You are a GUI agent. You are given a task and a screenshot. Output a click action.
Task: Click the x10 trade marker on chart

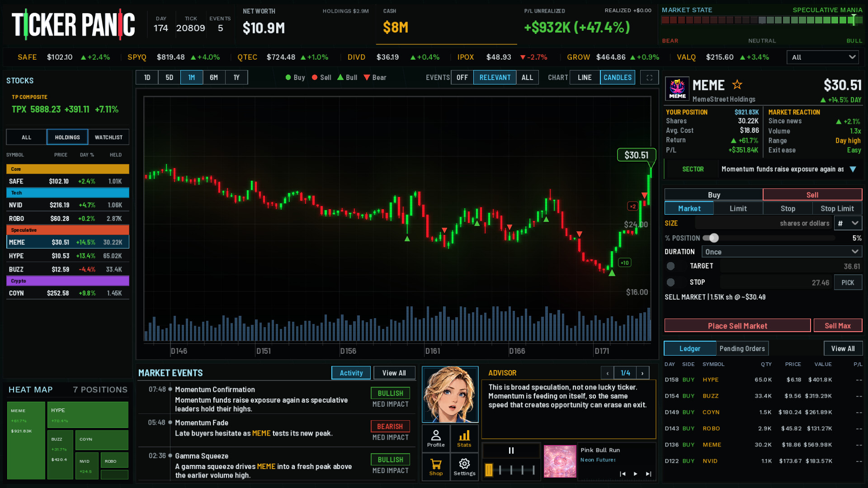624,263
